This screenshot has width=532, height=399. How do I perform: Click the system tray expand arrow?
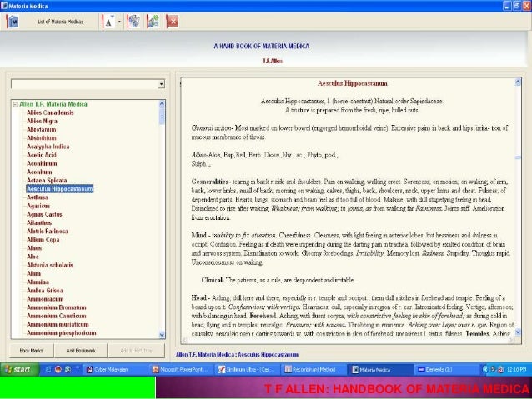click(x=484, y=369)
